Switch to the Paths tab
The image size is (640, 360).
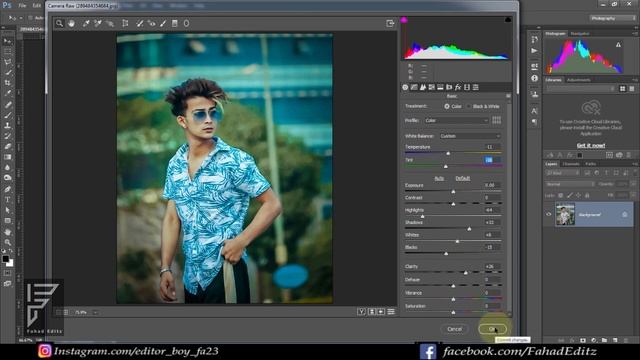590,164
